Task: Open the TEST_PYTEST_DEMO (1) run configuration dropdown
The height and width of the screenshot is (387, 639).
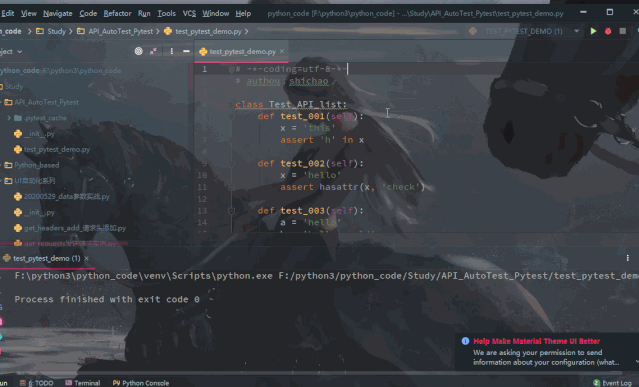Action: [x=577, y=31]
